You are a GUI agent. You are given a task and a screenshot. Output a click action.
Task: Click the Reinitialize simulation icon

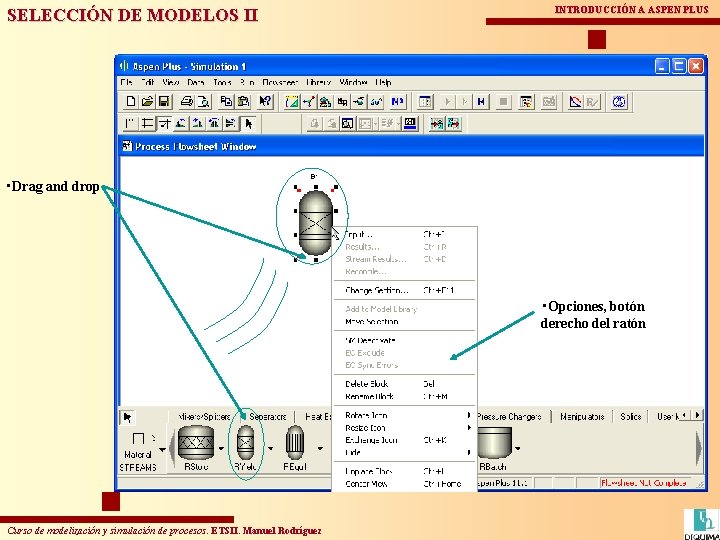481,101
